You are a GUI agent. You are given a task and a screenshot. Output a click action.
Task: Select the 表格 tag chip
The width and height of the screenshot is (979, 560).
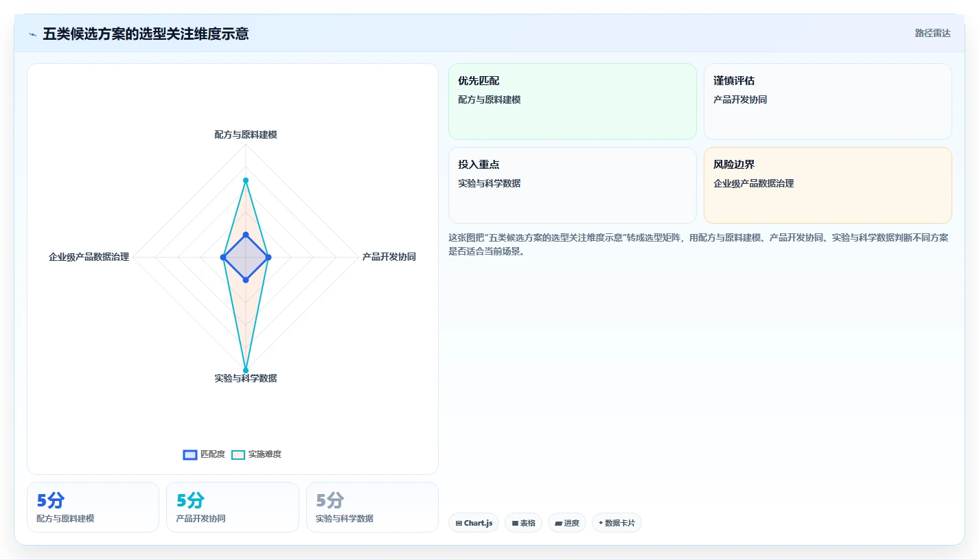click(x=523, y=523)
